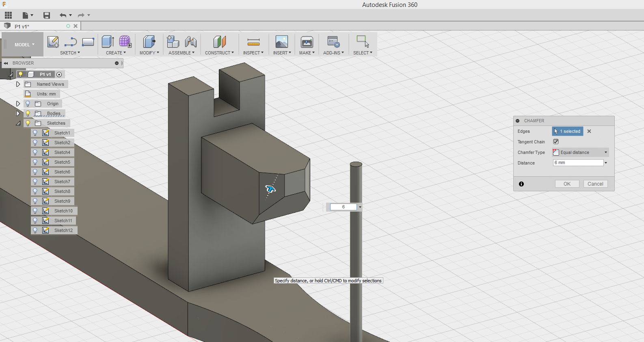This screenshot has height=342, width=644.
Task: Expand the Origin tree node
Action: click(18, 104)
